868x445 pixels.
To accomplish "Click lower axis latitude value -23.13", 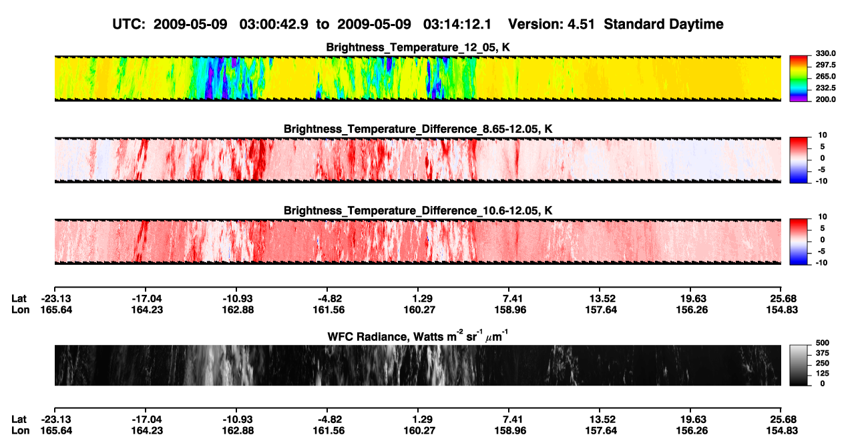I will click(x=55, y=420).
